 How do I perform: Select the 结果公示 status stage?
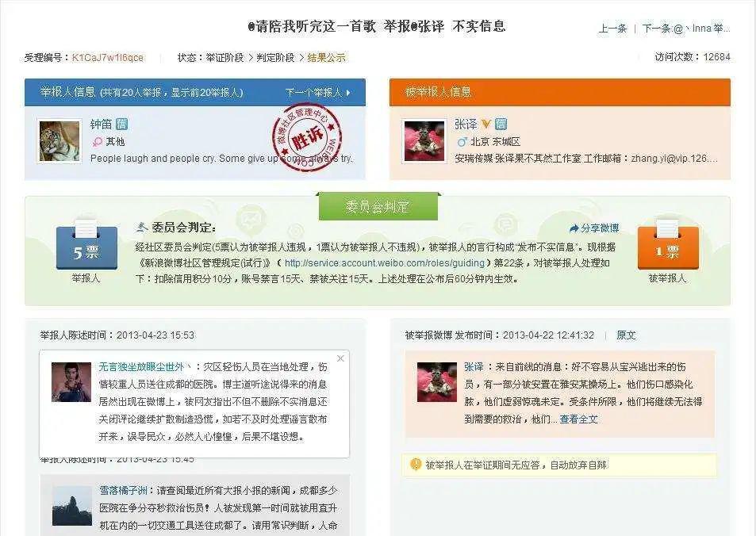326,58
